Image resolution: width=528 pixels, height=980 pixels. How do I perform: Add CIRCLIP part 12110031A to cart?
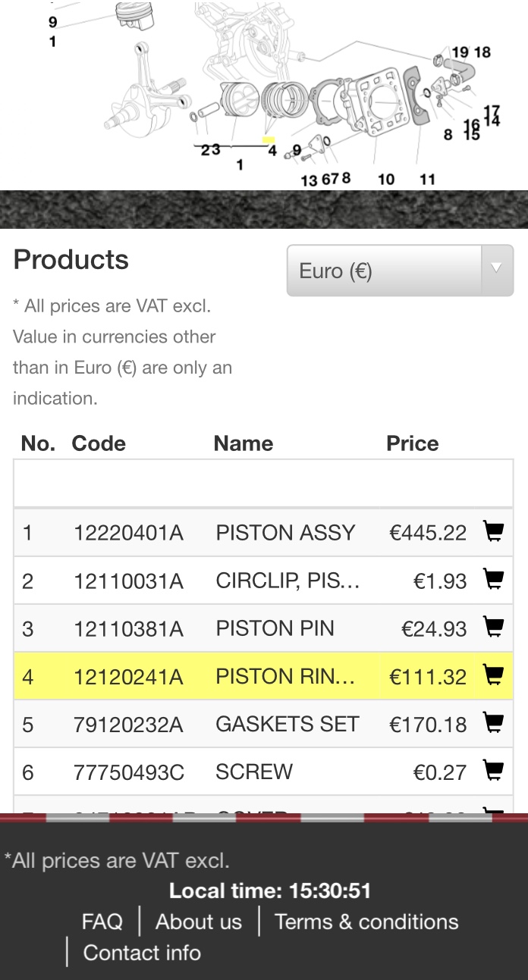[493, 581]
